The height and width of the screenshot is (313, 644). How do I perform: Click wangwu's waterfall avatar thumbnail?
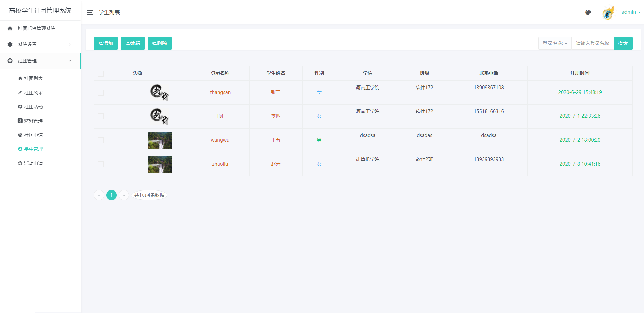[x=160, y=140]
